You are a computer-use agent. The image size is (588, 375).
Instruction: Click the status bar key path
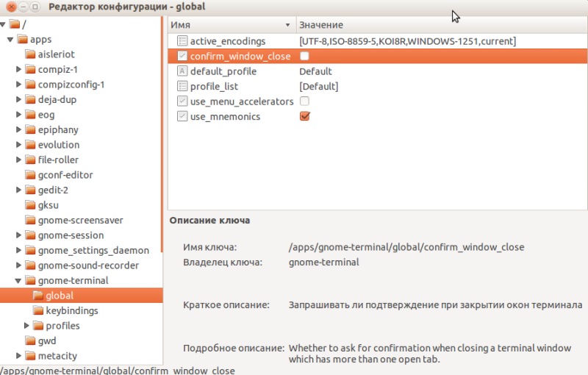click(x=118, y=371)
